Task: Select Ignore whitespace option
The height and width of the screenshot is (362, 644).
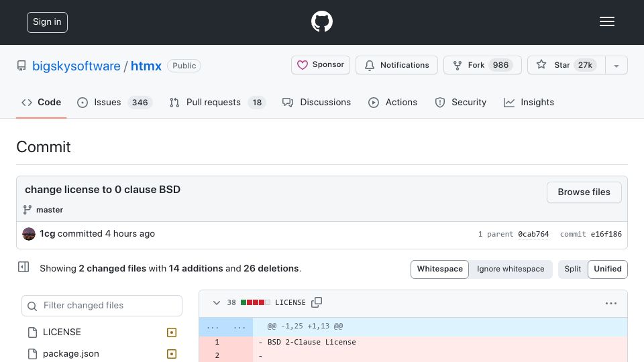Action: [x=511, y=269]
